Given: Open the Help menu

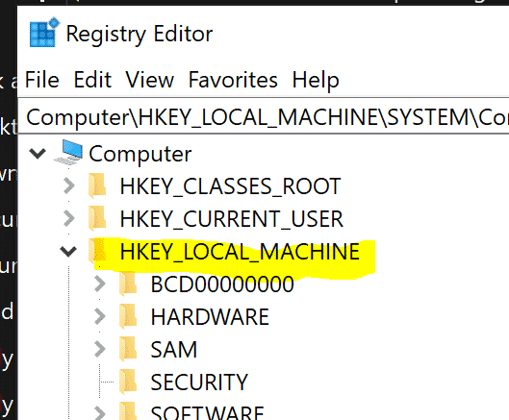Looking at the screenshot, I should (316, 80).
